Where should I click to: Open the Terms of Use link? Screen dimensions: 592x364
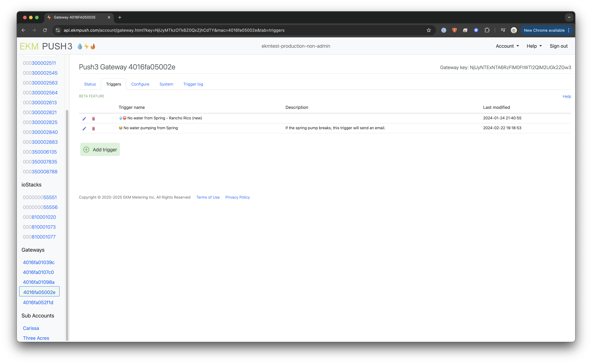click(x=208, y=197)
